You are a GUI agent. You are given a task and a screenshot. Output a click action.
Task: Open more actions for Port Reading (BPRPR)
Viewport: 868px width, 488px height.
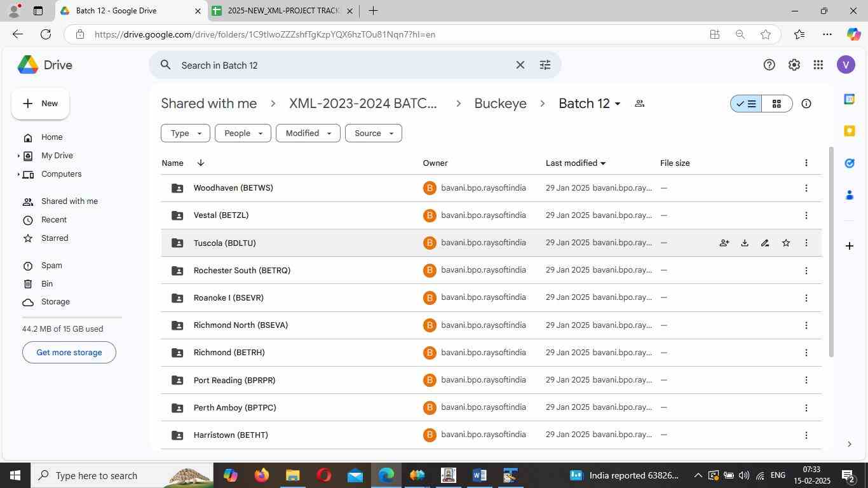coord(806,380)
